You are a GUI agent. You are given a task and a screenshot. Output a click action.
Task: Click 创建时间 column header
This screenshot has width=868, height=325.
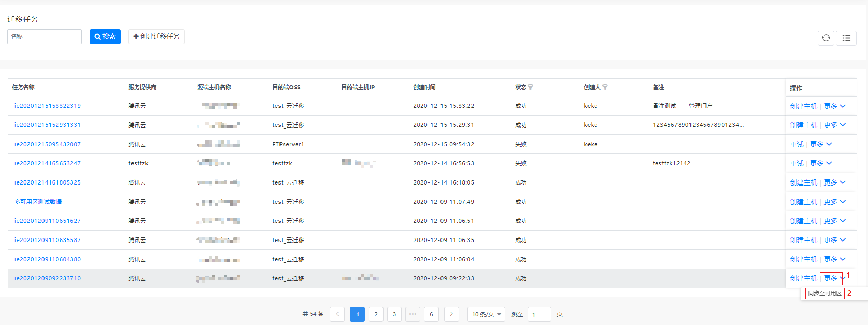[424, 87]
